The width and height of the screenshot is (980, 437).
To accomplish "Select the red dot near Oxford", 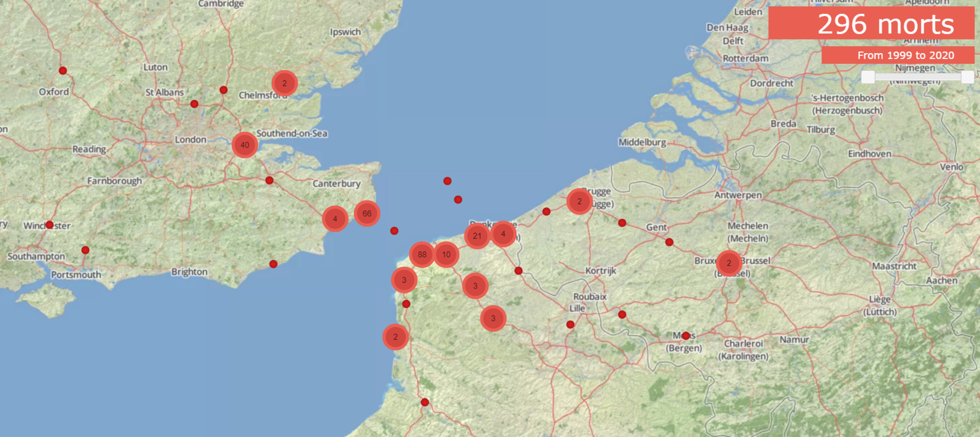I will 63,70.
